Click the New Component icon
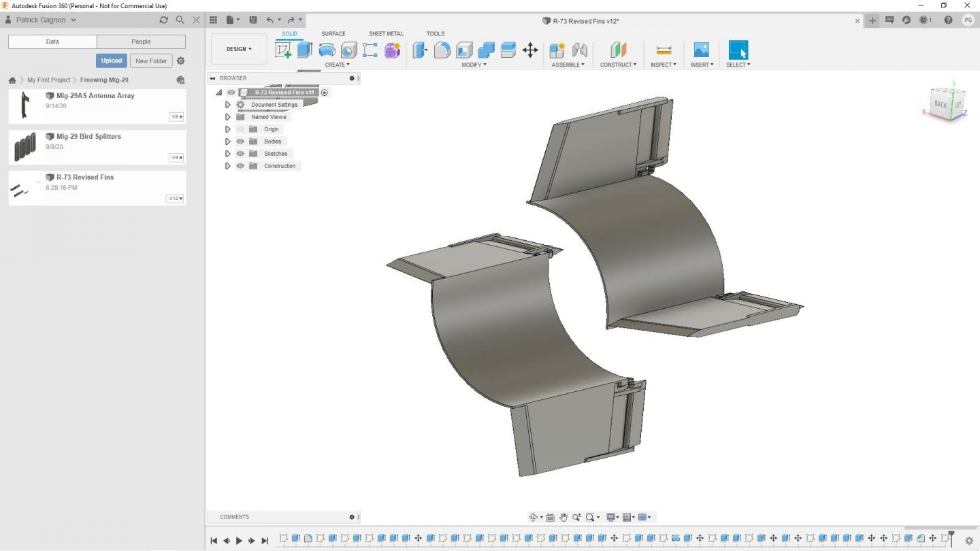This screenshot has width=980, height=551. click(x=557, y=50)
